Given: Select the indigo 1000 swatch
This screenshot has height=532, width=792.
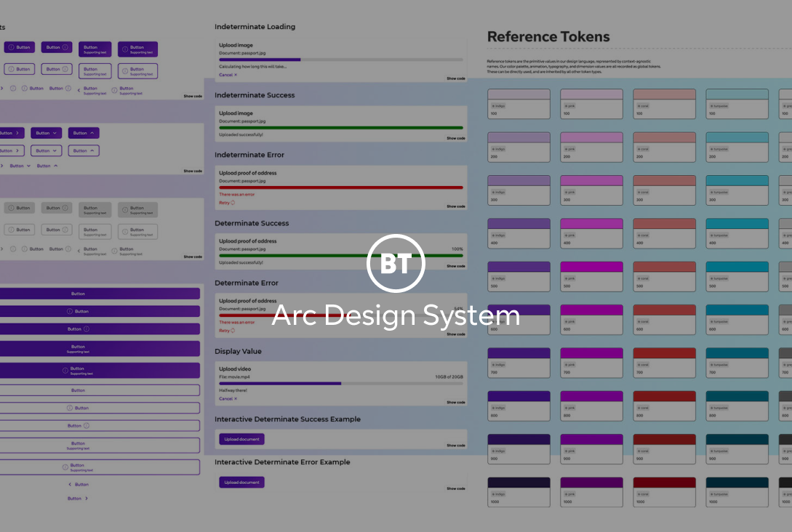Looking at the screenshot, I should 519,492.
